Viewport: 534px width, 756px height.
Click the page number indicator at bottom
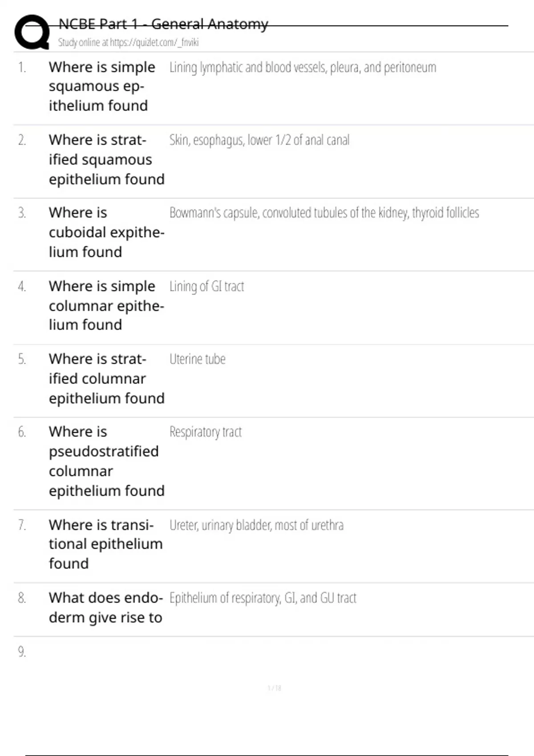point(274,688)
